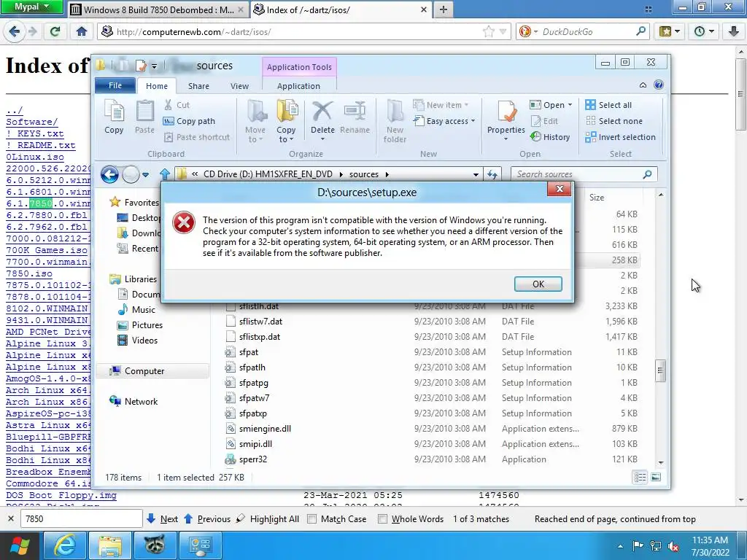The image size is (747, 560).
Task: Click the Search sources field
Action: pos(584,174)
